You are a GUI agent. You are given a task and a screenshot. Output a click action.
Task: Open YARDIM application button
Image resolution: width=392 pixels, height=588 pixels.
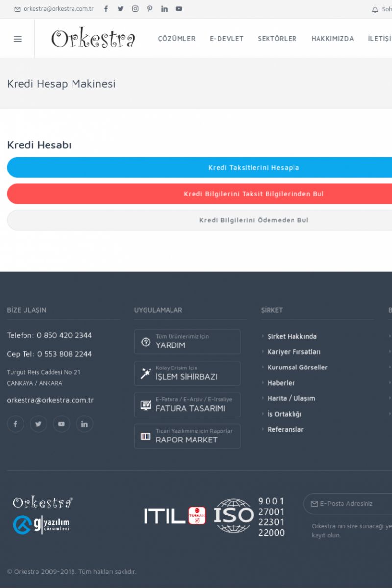click(x=187, y=342)
